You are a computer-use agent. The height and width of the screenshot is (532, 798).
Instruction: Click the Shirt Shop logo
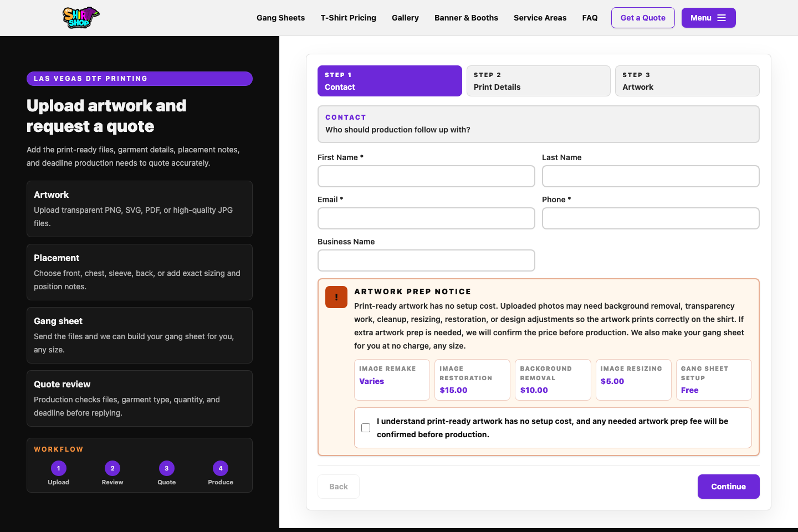81,18
